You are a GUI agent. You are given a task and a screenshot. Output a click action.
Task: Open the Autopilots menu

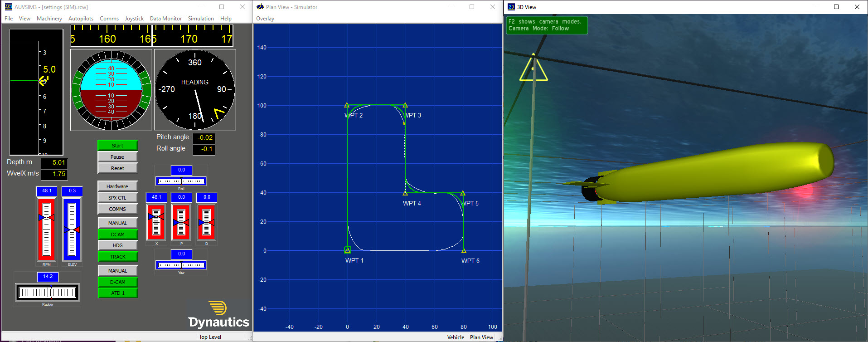click(81, 19)
